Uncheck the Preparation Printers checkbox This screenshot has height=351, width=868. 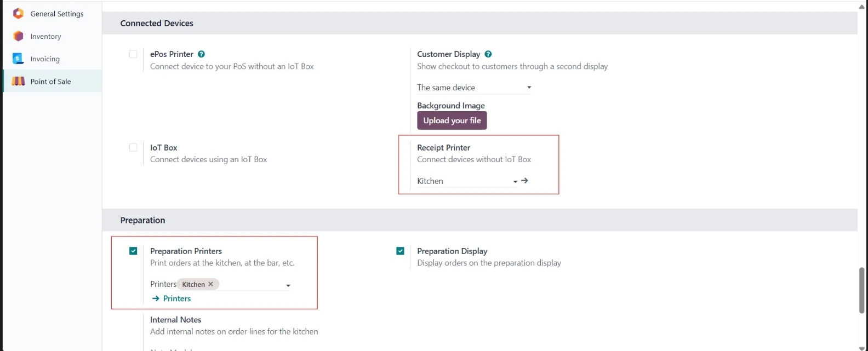133,251
